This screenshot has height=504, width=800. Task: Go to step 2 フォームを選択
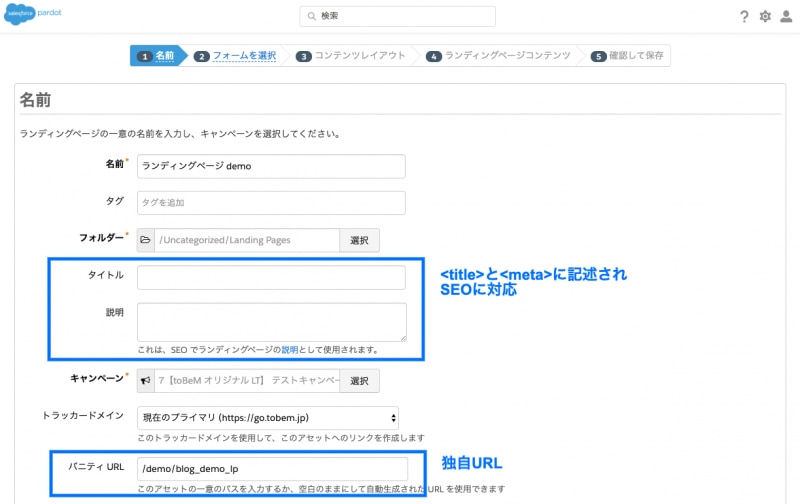coord(235,56)
